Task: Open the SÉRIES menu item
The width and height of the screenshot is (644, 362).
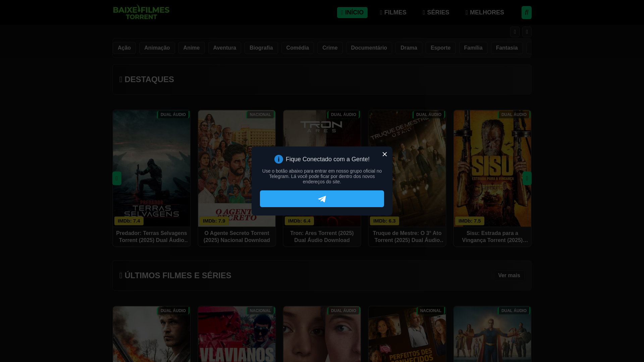Action: point(436,12)
